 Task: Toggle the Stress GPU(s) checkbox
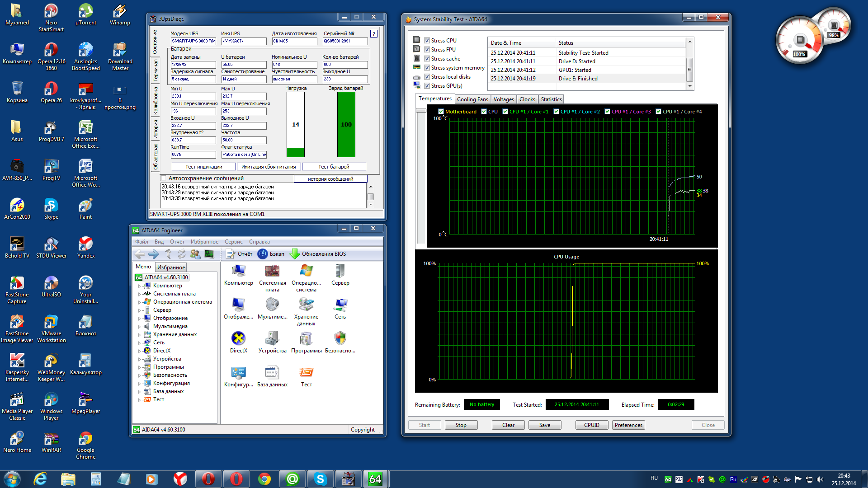click(x=427, y=86)
